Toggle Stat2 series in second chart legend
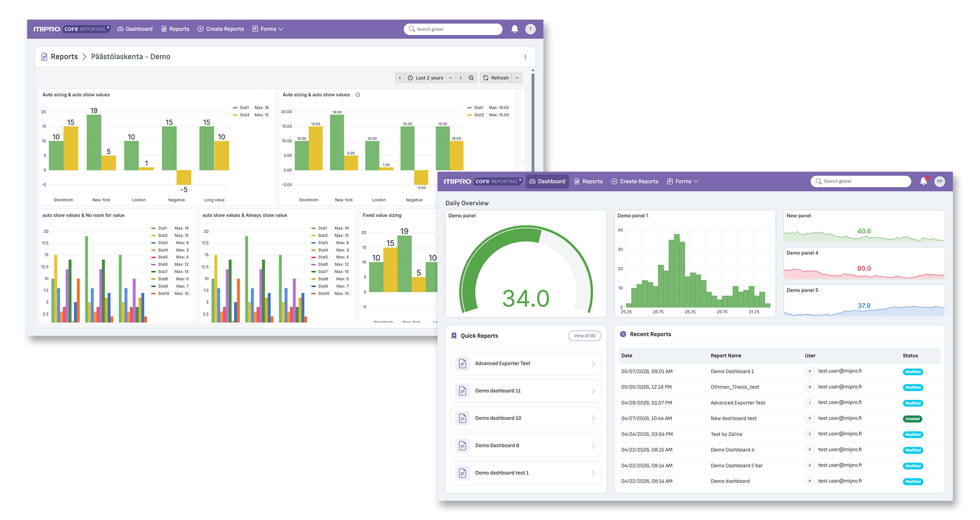Viewport: 980px width, 520px height. 476,115
